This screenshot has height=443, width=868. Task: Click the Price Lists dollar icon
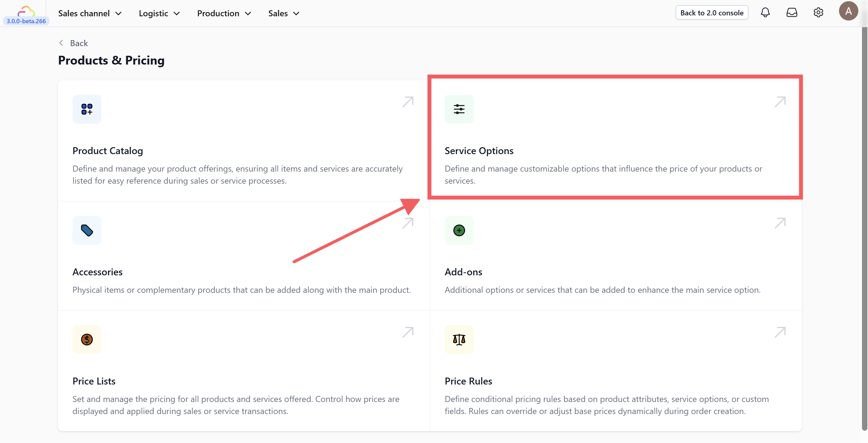[x=87, y=339]
